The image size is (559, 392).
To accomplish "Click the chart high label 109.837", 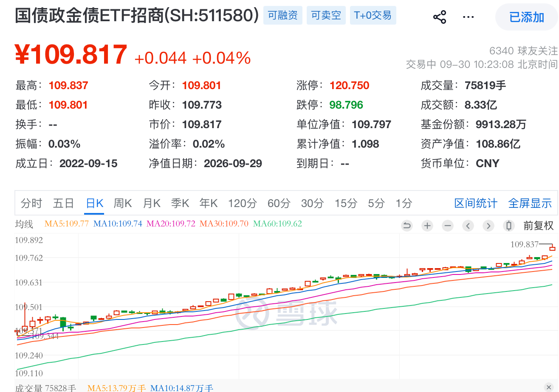I will click(x=524, y=244).
